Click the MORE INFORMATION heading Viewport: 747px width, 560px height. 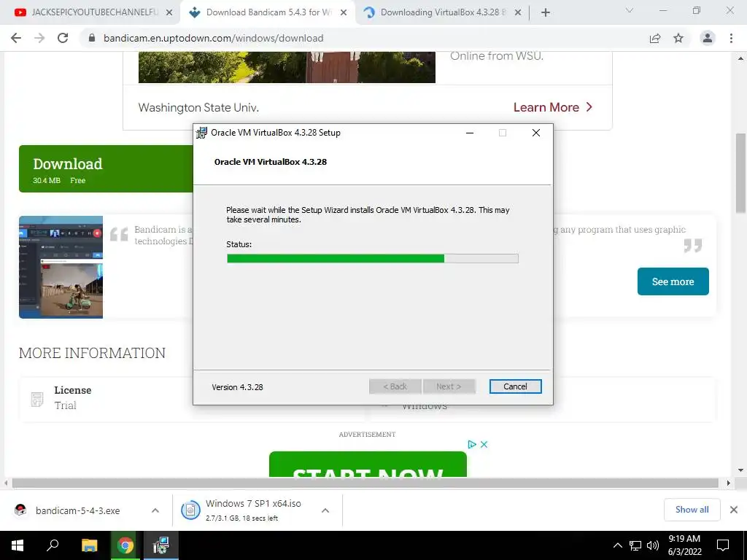tap(93, 353)
